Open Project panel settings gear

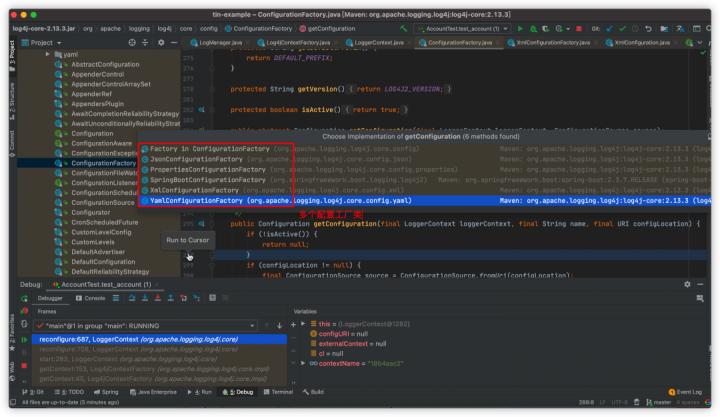tap(161, 42)
